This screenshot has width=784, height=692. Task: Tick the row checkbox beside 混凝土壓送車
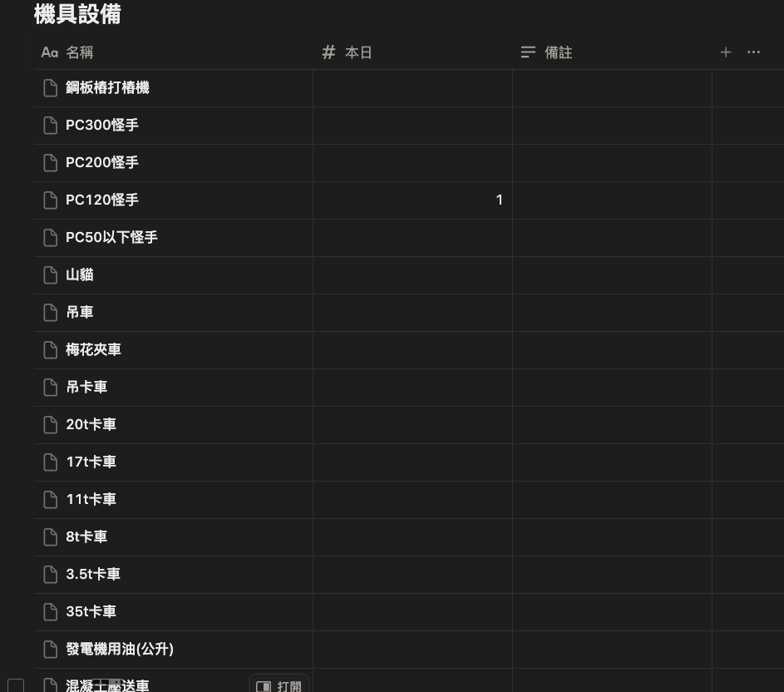(16, 686)
